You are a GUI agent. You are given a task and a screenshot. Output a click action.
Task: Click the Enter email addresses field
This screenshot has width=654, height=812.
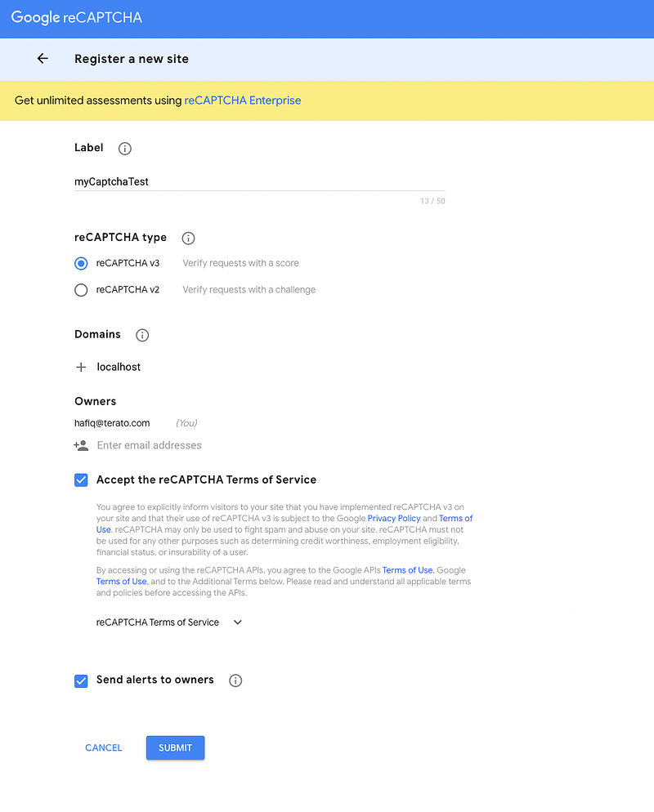point(150,445)
